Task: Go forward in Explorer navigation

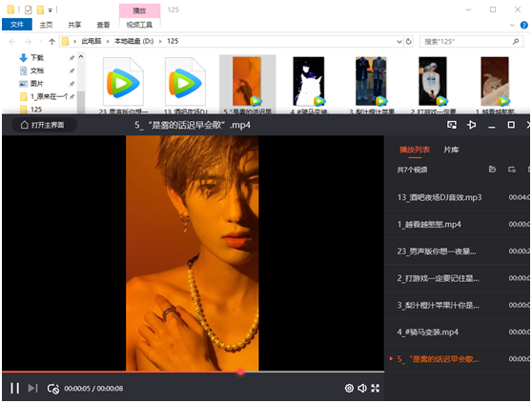Action: [29, 42]
